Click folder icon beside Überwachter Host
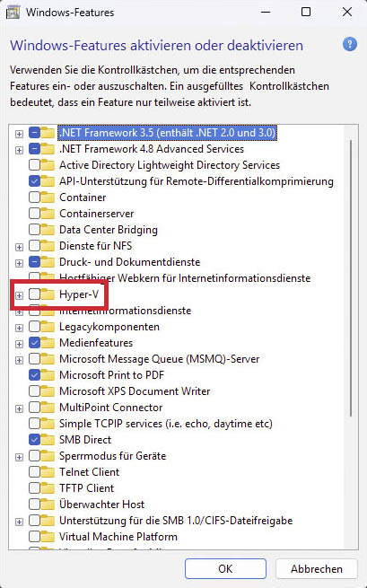The image size is (367, 588). click(48, 504)
